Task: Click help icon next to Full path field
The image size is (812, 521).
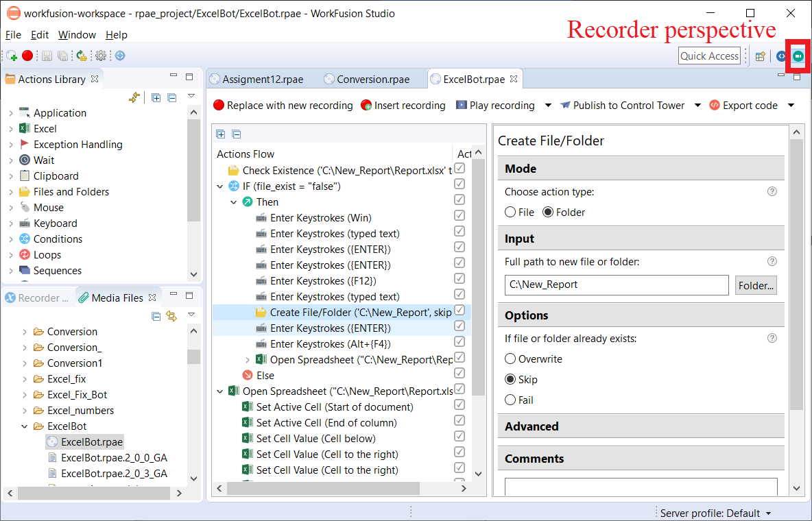Action: coord(772,262)
